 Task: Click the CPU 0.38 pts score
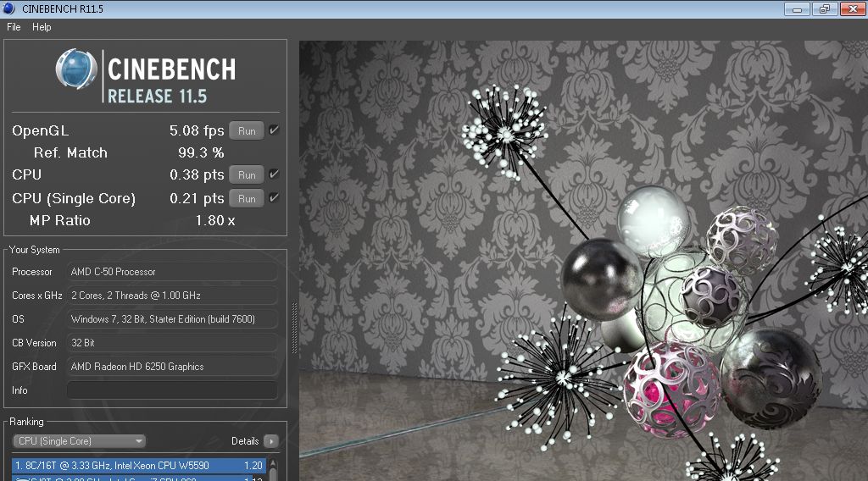pos(197,175)
